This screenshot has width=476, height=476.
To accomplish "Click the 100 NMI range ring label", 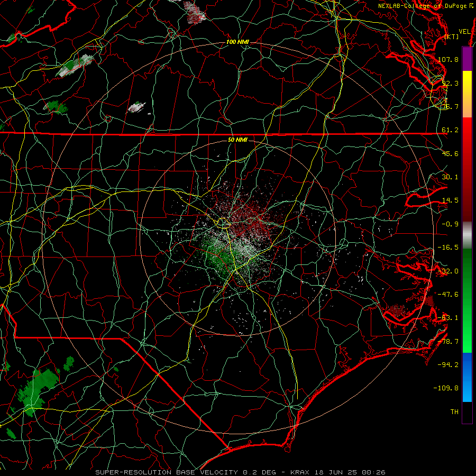I will [237, 42].
